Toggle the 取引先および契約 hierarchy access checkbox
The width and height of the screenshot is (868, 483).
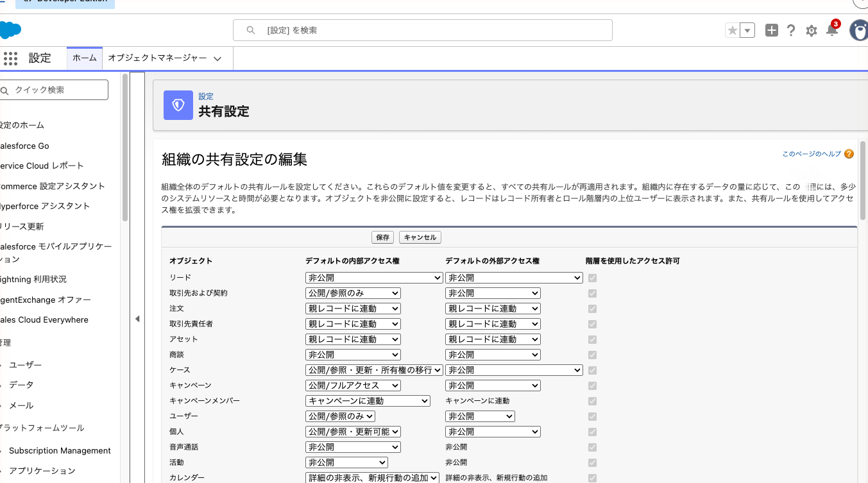click(592, 293)
